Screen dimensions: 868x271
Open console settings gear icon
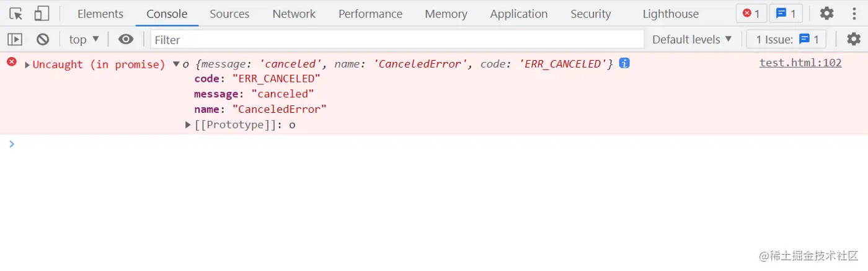tap(854, 40)
